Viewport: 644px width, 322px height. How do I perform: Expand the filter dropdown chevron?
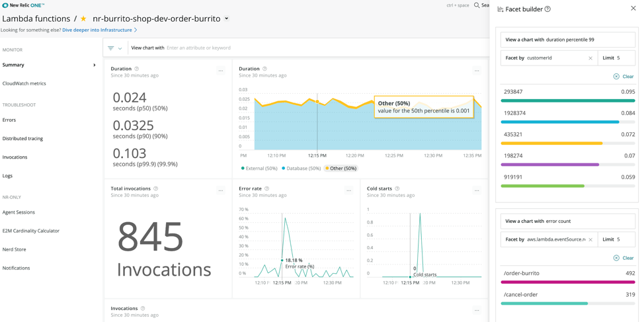pos(120,48)
